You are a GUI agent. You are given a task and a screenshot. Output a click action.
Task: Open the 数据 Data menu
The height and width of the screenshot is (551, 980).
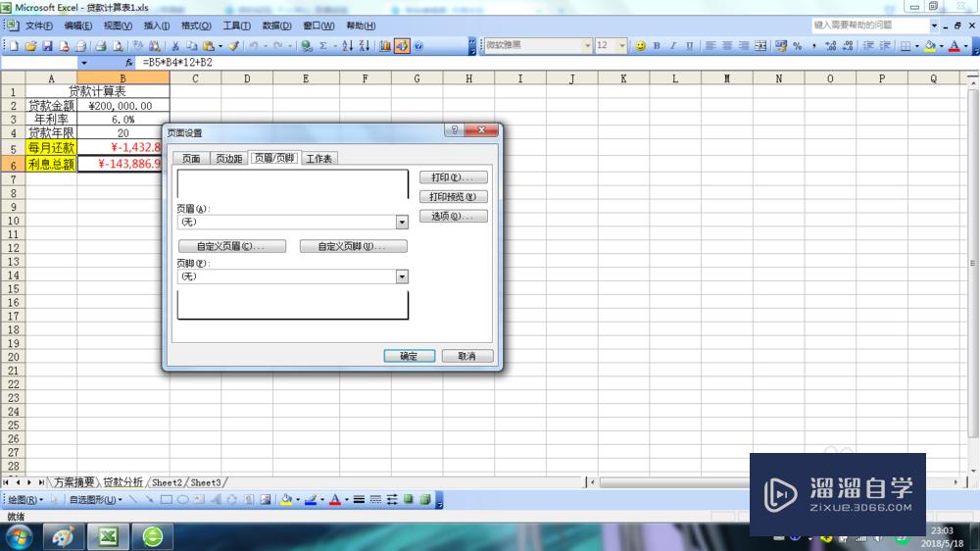tap(276, 25)
